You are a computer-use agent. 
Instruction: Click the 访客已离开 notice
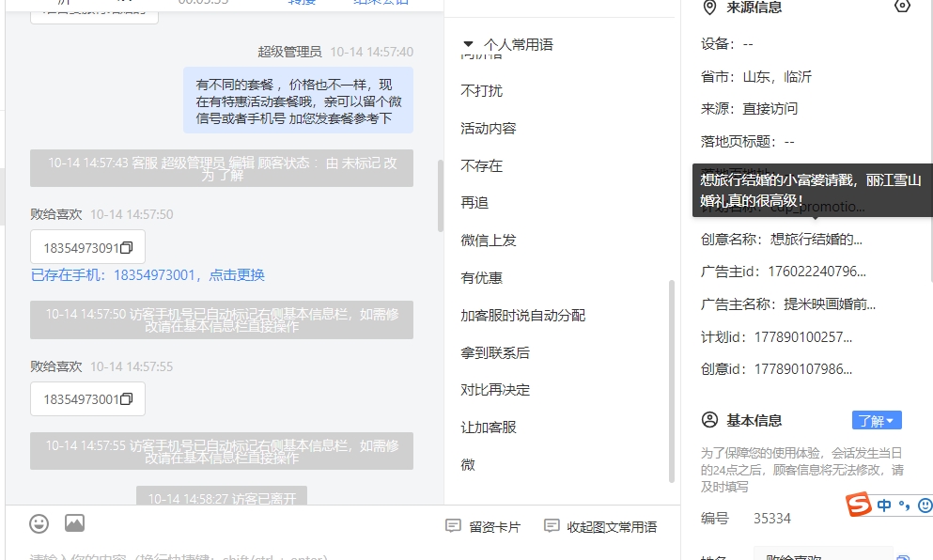[x=222, y=496]
